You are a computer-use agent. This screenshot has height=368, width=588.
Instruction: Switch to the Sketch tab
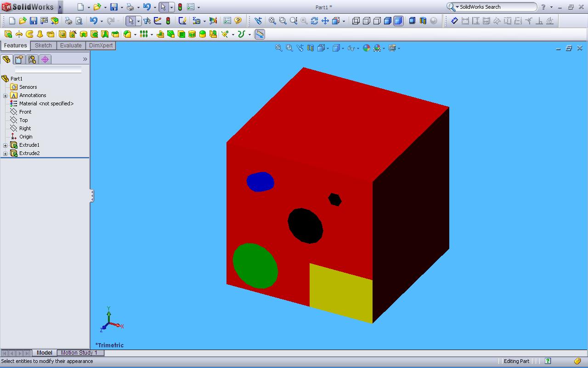(43, 46)
